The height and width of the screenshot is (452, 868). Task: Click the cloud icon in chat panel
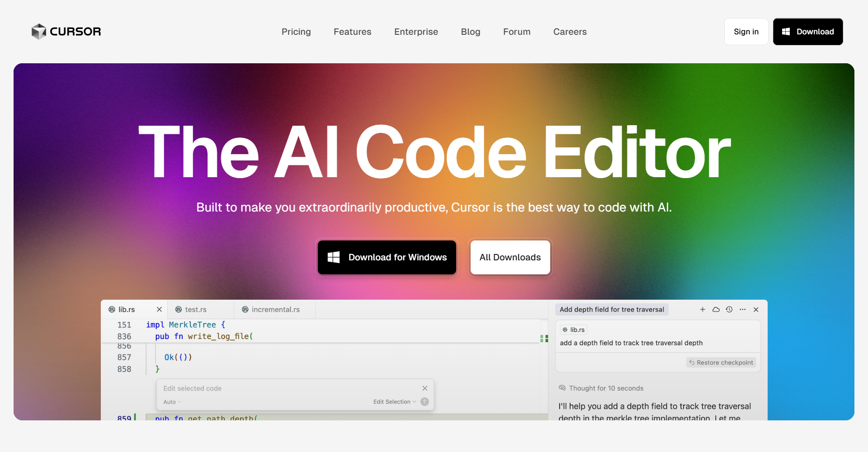(716, 310)
